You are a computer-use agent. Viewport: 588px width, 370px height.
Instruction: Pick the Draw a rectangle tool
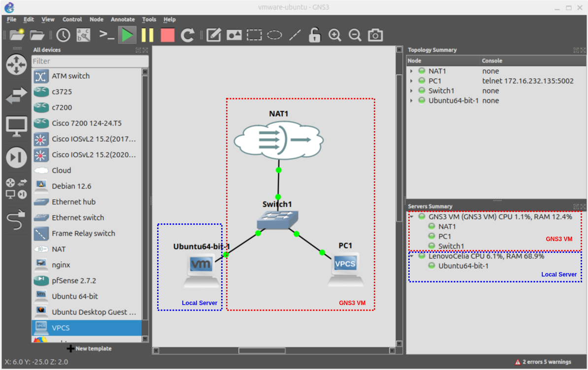pyautogui.click(x=254, y=35)
